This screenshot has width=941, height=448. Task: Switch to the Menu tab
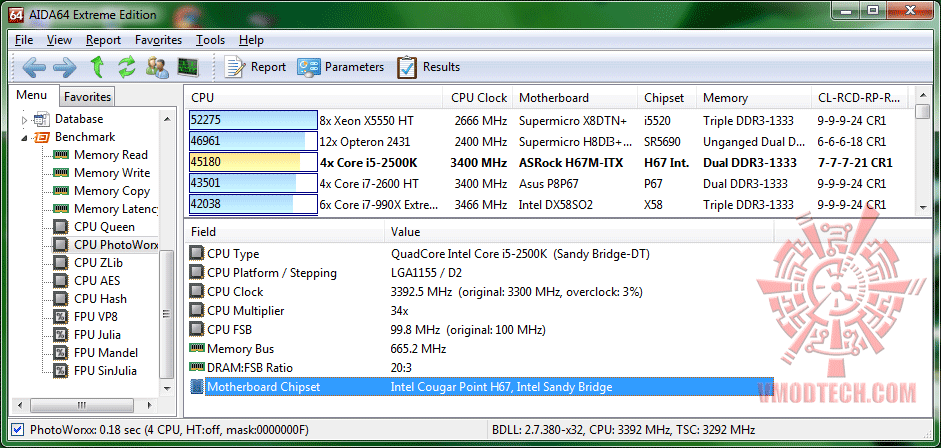click(32, 95)
